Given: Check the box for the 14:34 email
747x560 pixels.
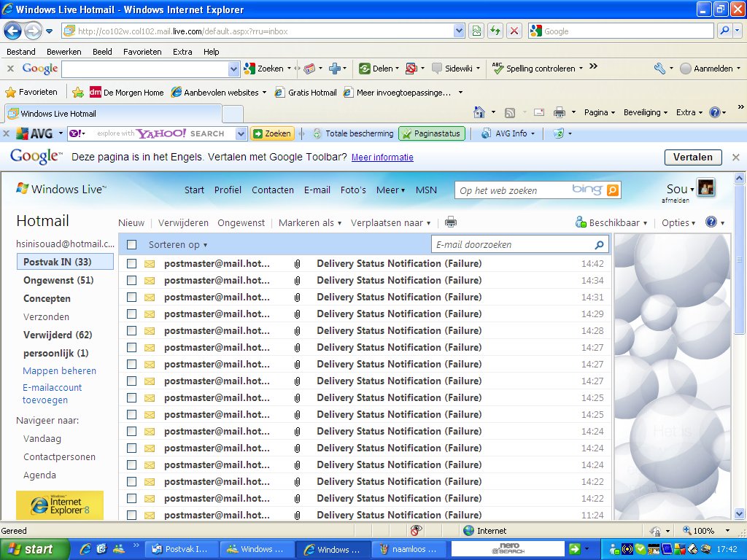Looking at the screenshot, I should click(132, 281).
